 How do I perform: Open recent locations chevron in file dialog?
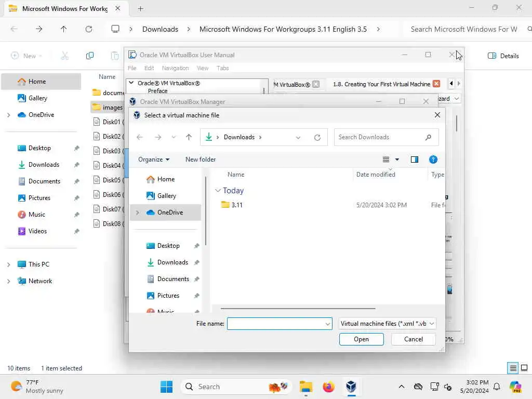click(174, 137)
